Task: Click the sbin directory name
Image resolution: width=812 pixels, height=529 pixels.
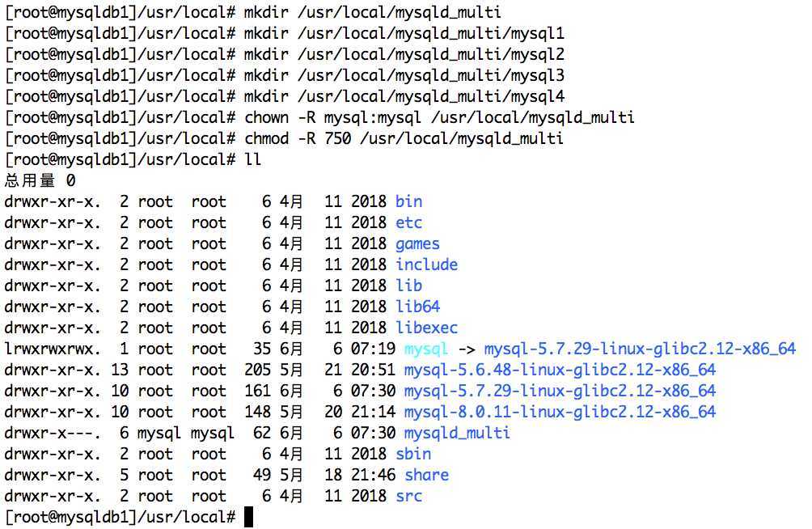Action: 413,454
